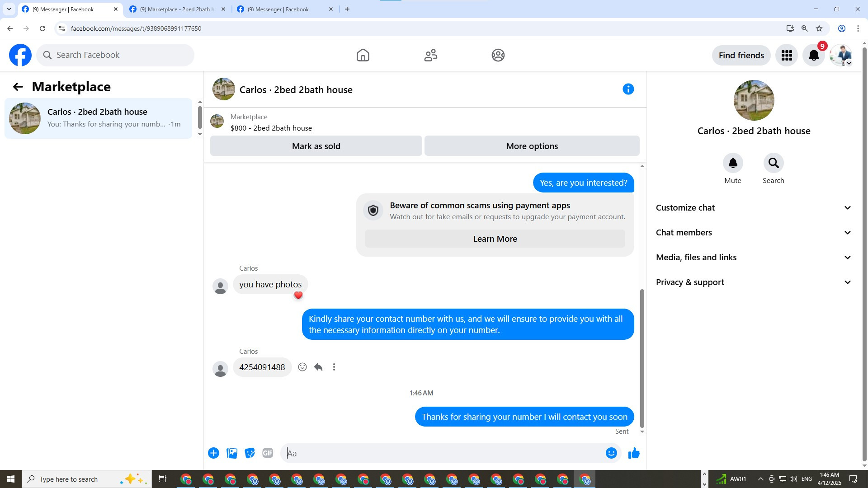This screenshot has width=868, height=488.
Task: Open the large house profile picture
Action: coord(754,100)
